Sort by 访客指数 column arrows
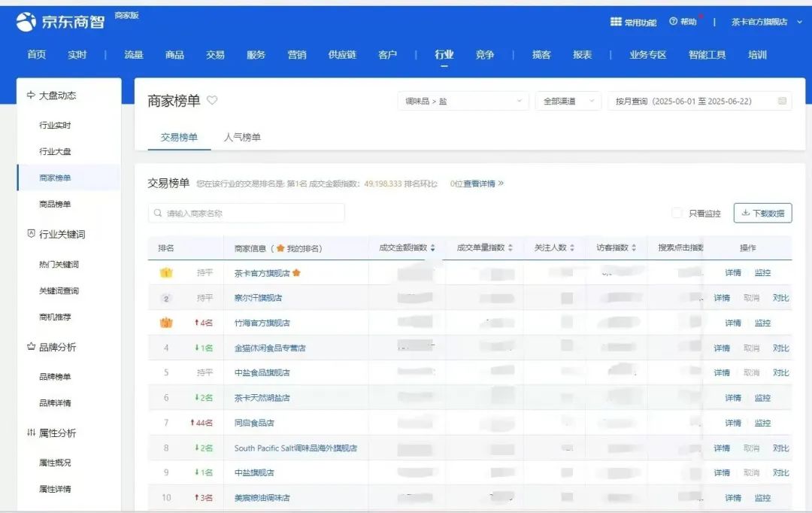The height and width of the screenshot is (513, 812). click(x=634, y=248)
